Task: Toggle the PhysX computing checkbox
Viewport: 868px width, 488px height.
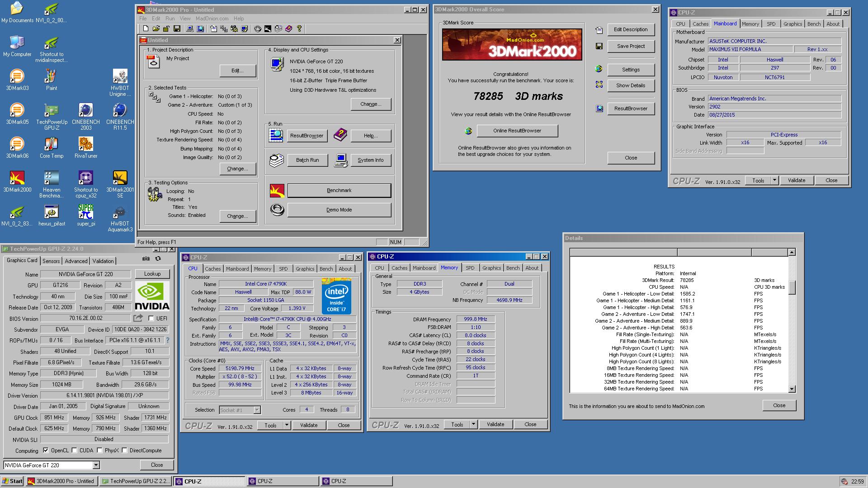Action: [99, 450]
